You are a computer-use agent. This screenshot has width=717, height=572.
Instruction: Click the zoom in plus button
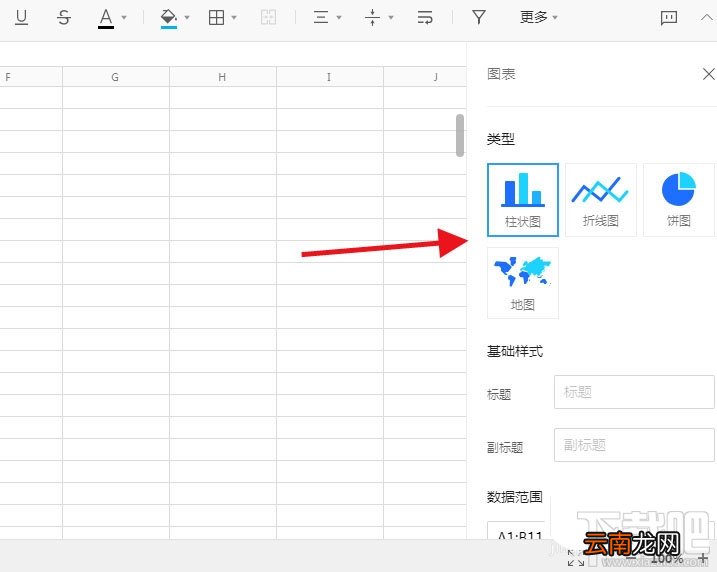[x=703, y=558]
